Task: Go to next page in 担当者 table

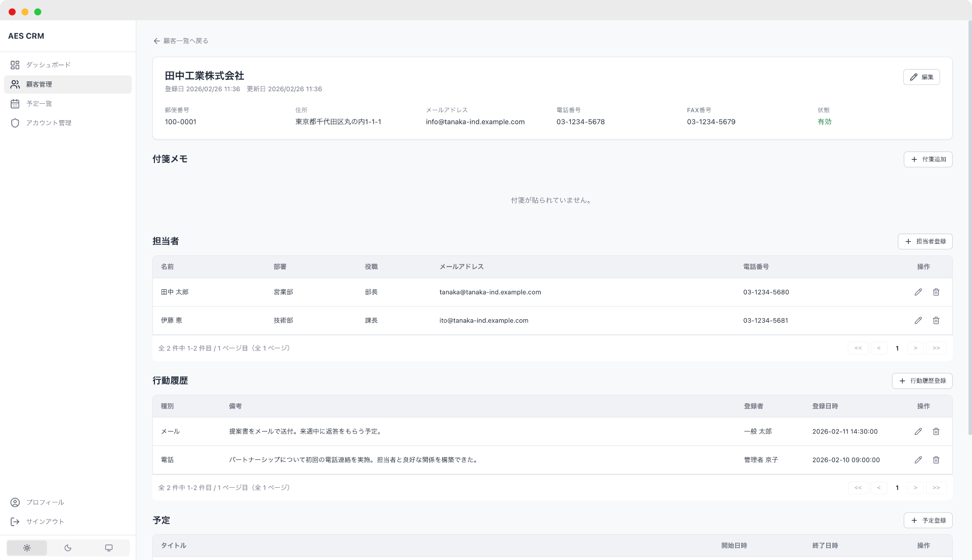Action: tap(915, 348)
